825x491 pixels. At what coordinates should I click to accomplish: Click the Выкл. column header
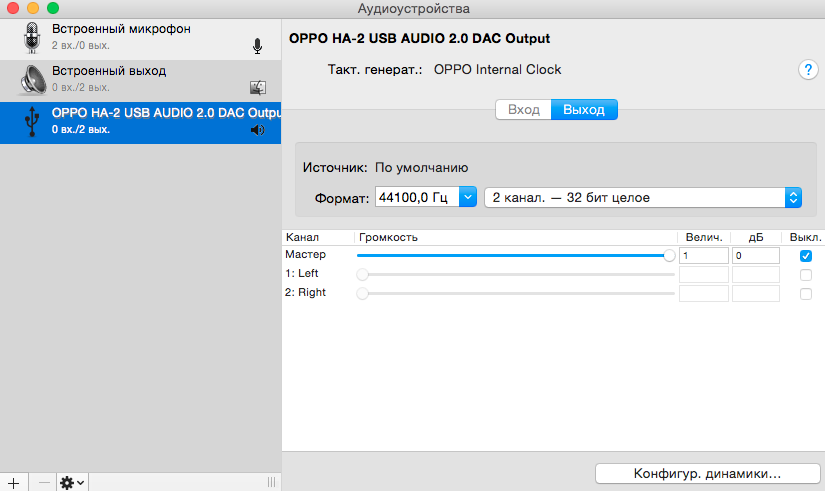[x=805, y=237]
